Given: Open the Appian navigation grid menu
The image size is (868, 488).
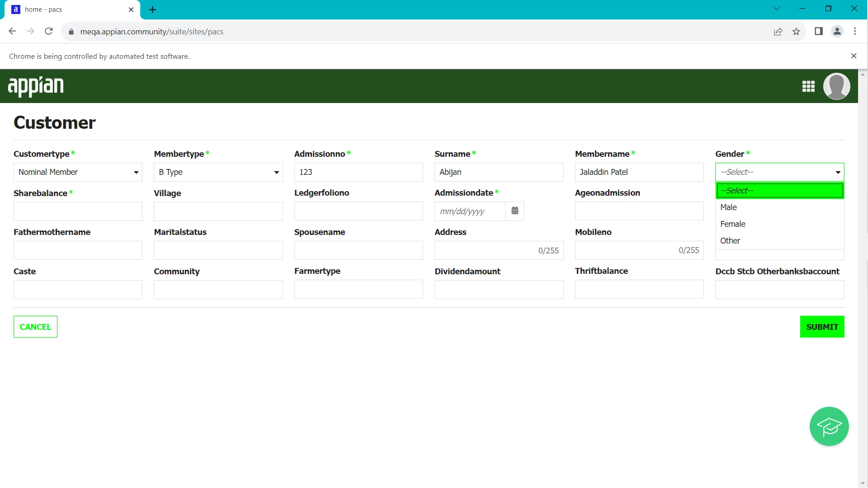Looking at the screenshot, I should pos(808,86).
